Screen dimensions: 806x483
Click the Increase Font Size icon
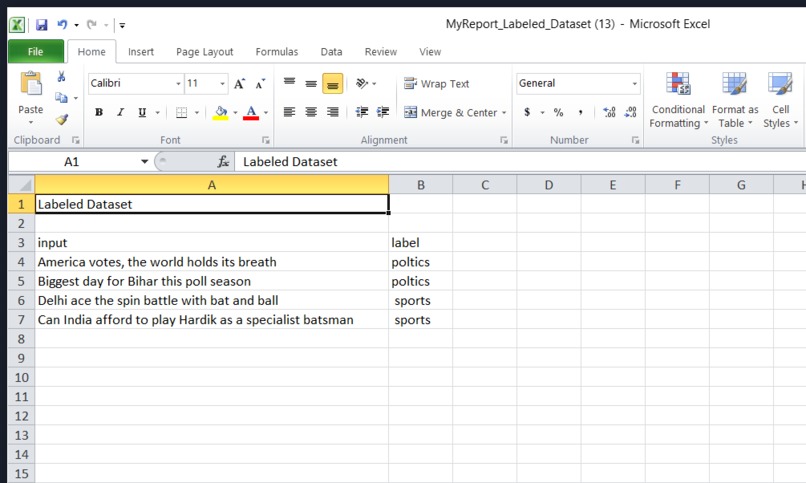click(240, 84)
